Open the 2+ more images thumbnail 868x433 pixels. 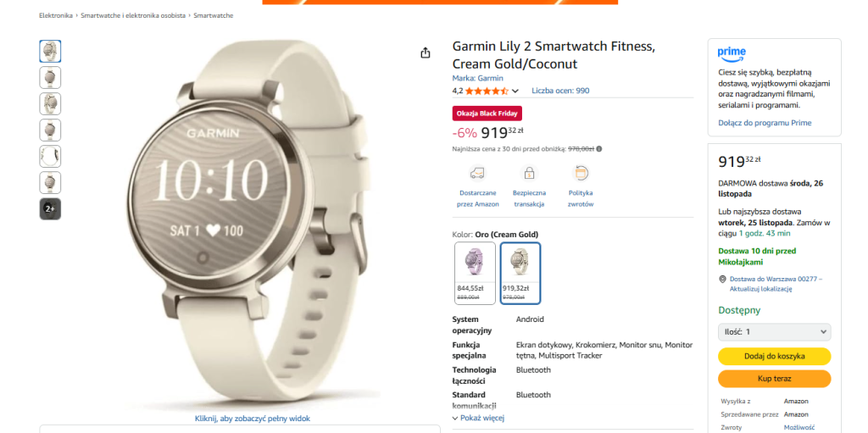[x=50, y=208]
